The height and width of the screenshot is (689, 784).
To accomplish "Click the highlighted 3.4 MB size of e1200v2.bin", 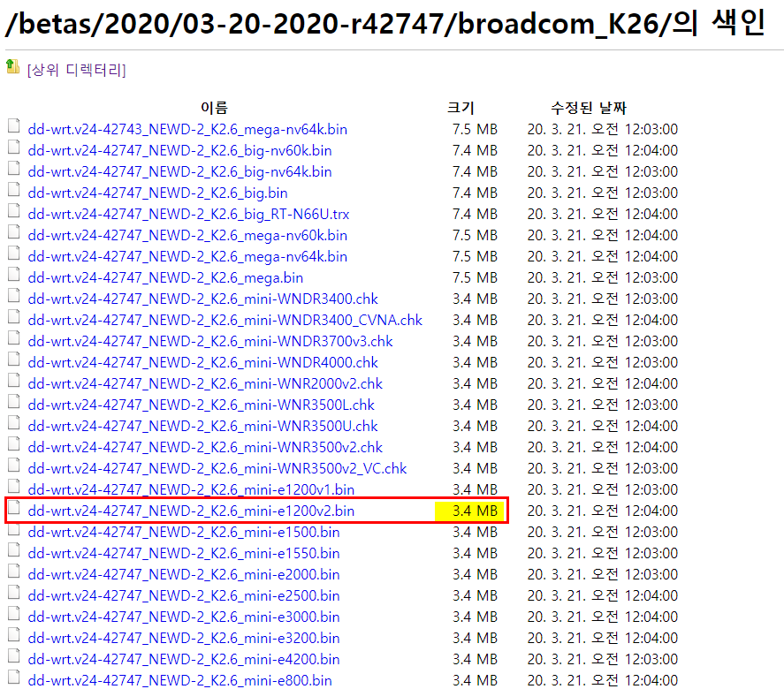I will coord(475,511).
